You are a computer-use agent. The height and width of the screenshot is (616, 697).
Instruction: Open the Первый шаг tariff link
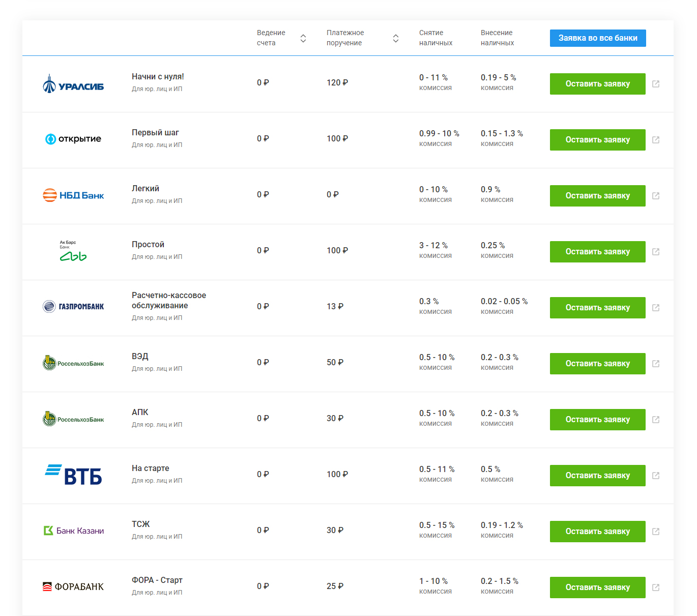tap(155, 133)
